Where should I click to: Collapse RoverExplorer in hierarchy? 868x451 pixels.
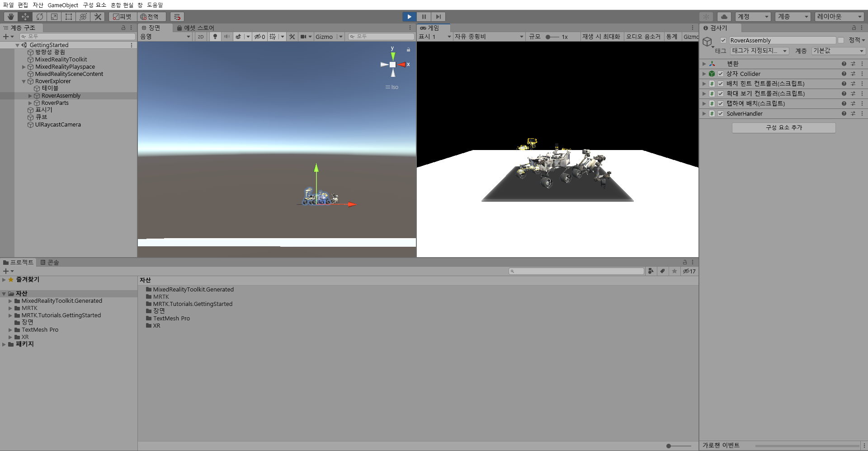(24, 81)
